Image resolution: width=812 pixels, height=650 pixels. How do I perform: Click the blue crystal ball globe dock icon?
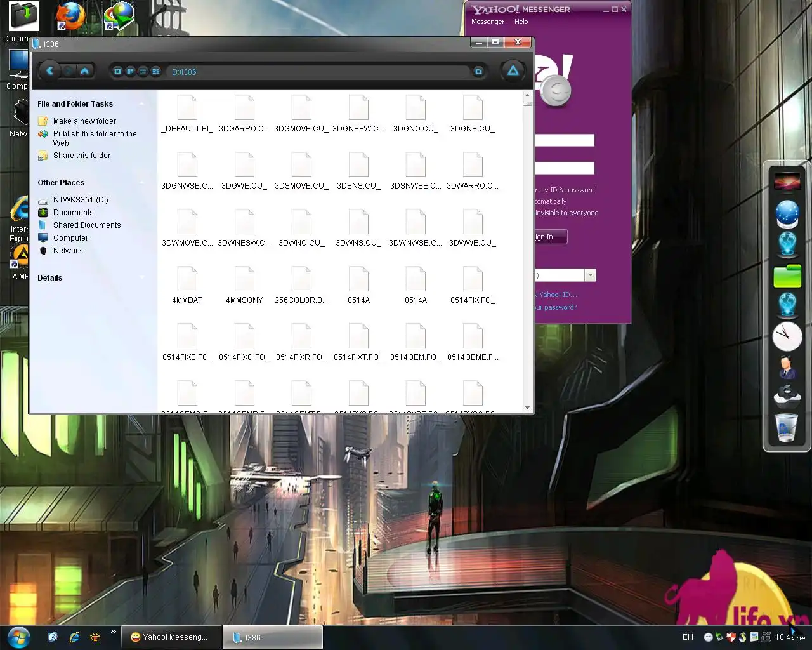(787, 214)
